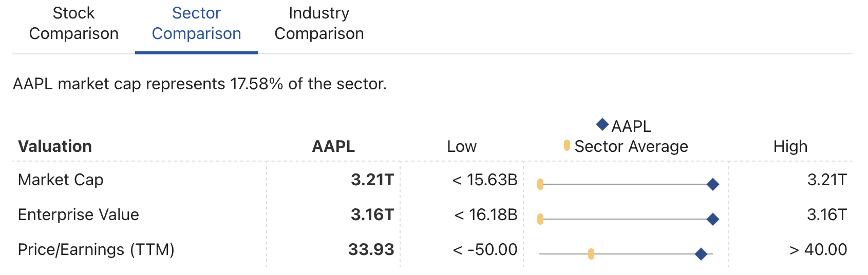Click the Price/Earnings range bar line
Screen dimensions: 868x275
626,254
